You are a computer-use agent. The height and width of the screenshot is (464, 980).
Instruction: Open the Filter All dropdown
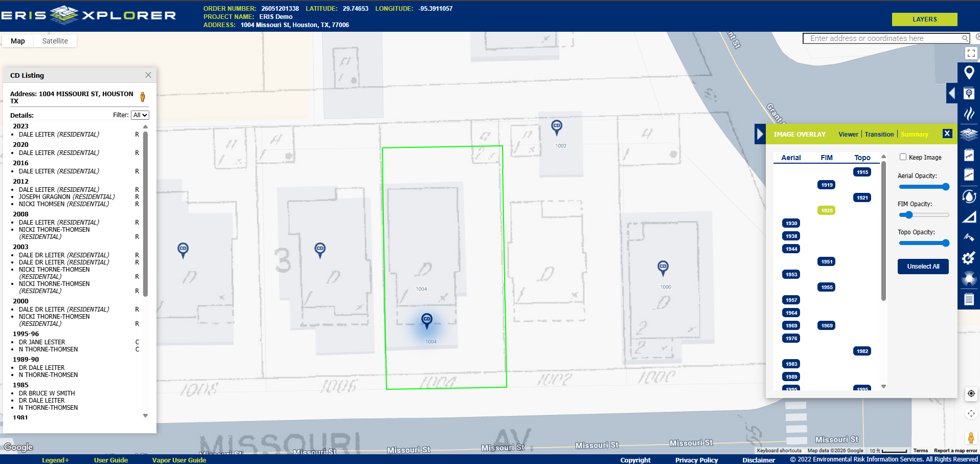140,115
